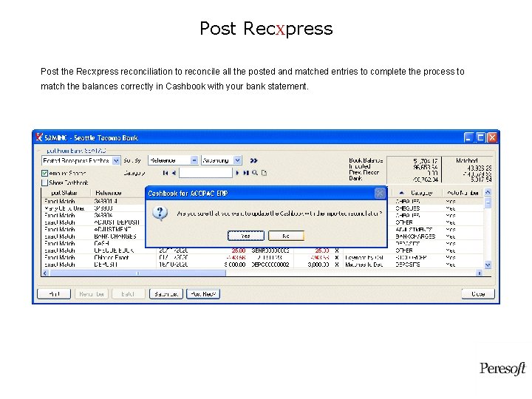Click the horizontal scrollbar thumb
Viewport: 532px width, 399px height.
coord(137,273)
